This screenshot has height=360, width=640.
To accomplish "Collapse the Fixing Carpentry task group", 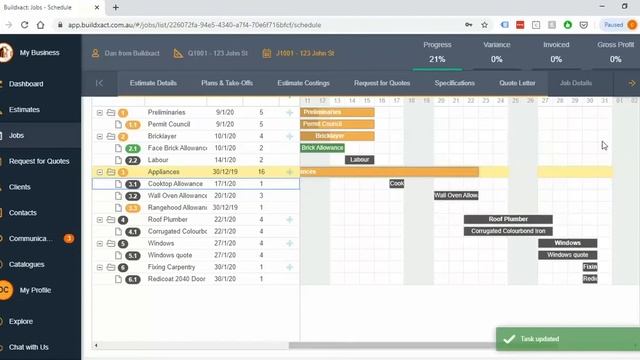I will [100, 268].
